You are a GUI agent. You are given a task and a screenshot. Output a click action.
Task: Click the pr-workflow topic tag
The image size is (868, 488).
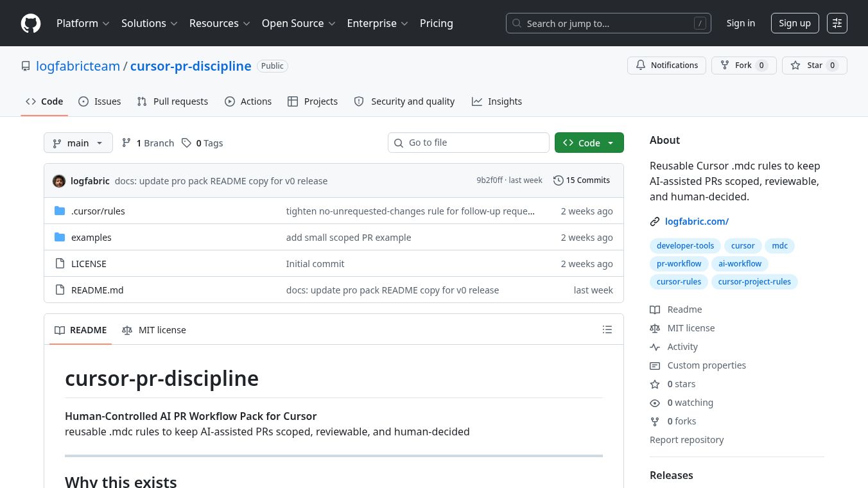679,263
